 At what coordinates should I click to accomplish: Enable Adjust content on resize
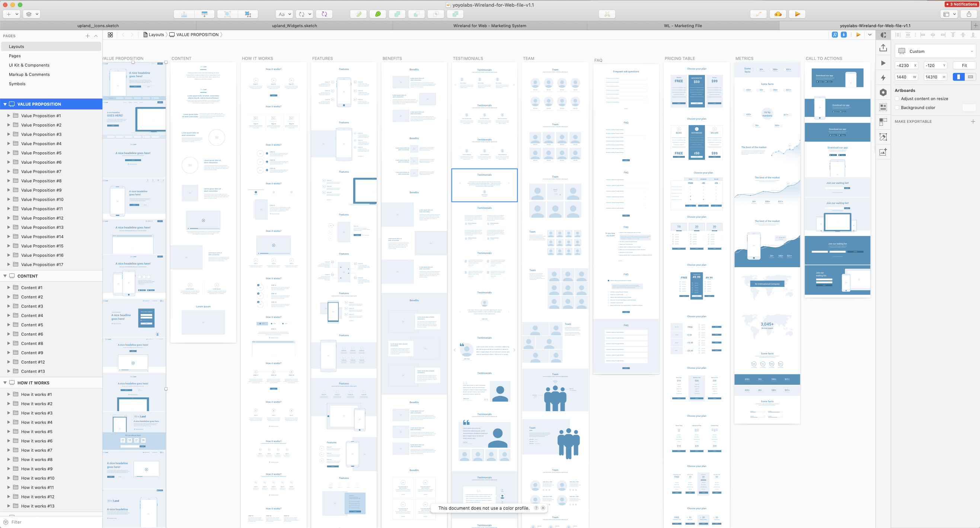click(897, 99)
